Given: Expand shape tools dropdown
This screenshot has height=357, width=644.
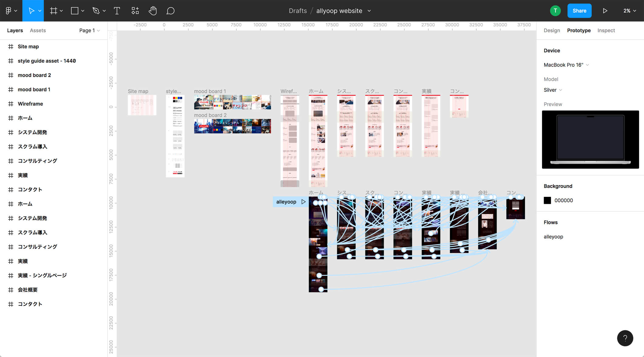Looking at the screenshot, I should [x=83, y=11].
